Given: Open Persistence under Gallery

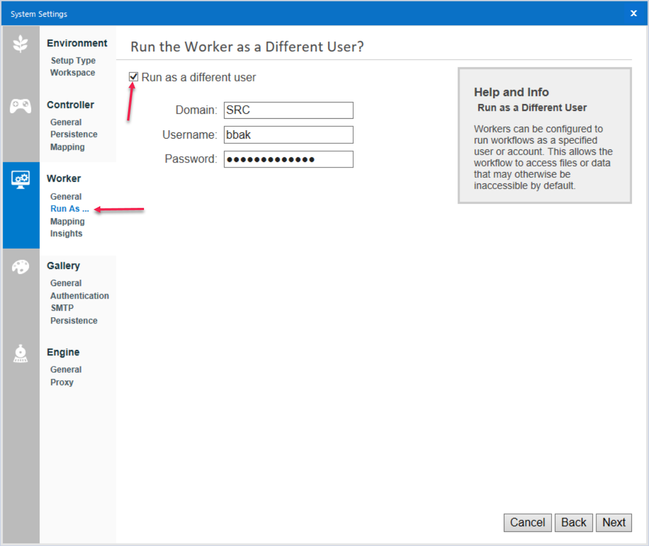Looking at the screenshot, I should click(74, 320).
